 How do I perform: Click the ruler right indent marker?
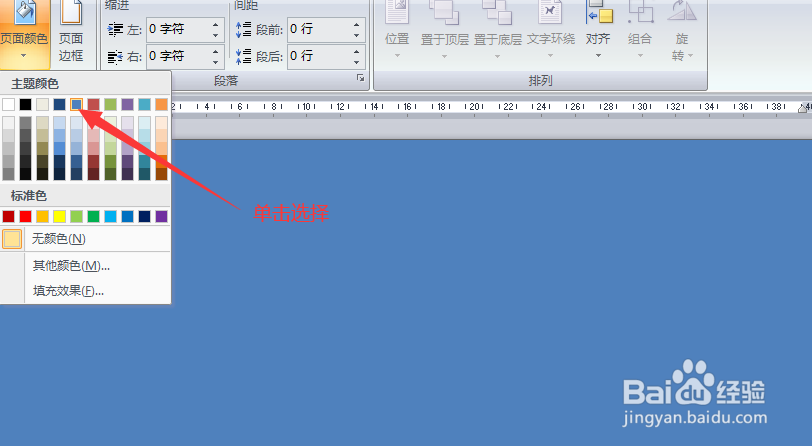click(803, 108)
